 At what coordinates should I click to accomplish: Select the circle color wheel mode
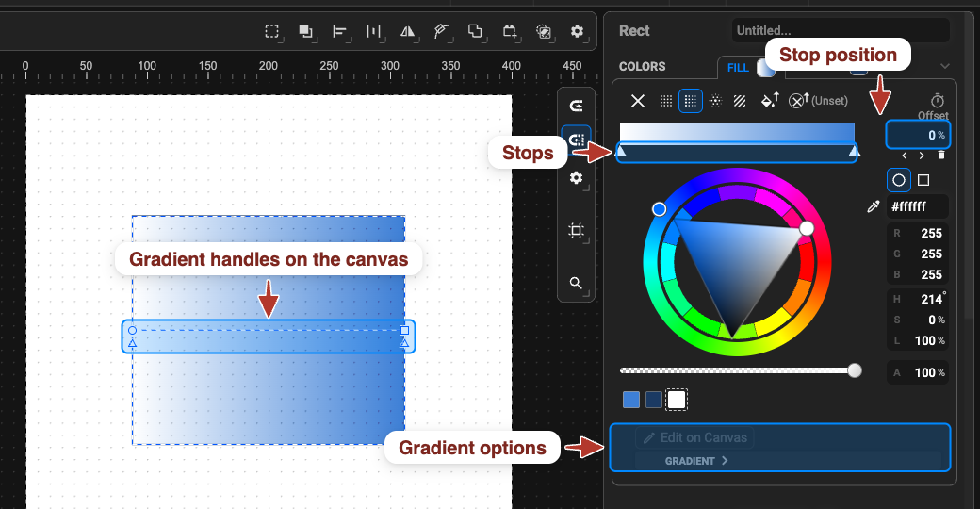tap(899, 180)
